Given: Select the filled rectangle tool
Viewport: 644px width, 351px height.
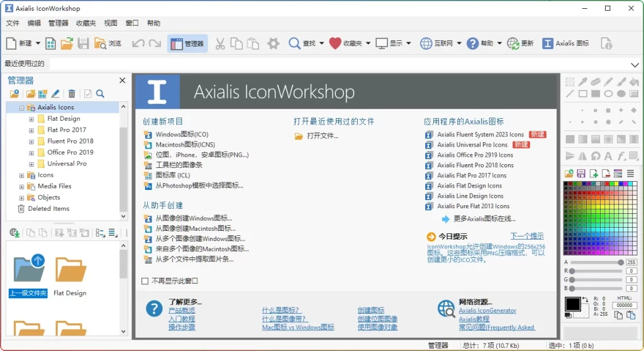Looking at the screenshot, I should [596, 94].
